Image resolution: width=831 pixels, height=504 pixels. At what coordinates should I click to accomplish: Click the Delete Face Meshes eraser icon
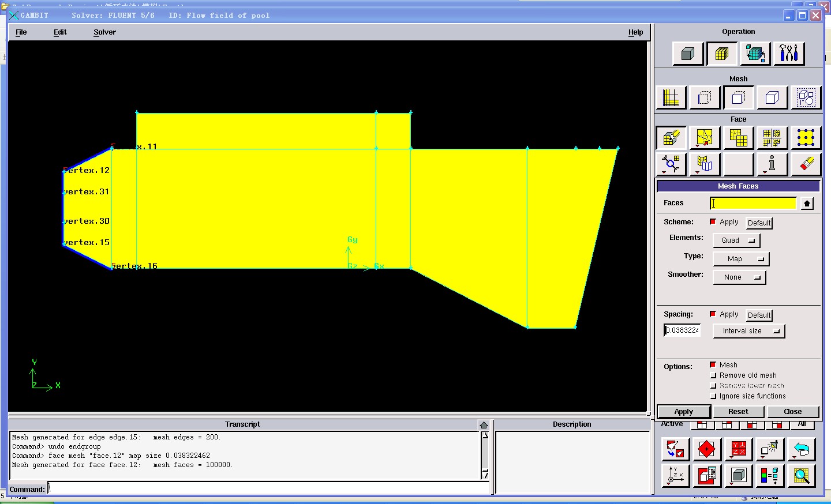(x=806, y=164)
